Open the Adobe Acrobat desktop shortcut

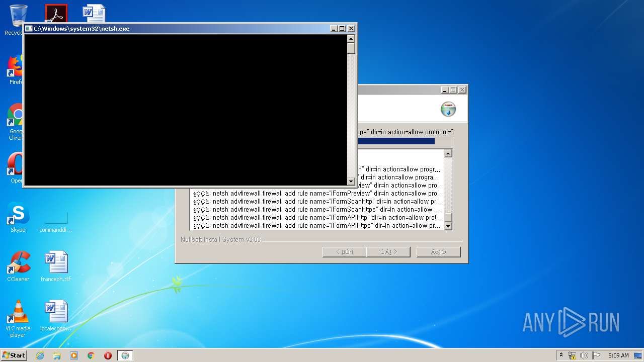56,14
